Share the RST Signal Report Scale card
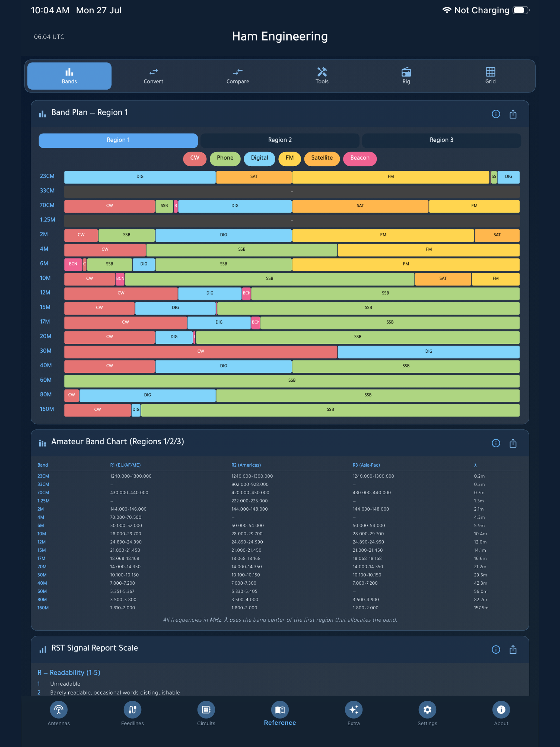Viewport: 560px width, 747px height. tap(513, 649)
